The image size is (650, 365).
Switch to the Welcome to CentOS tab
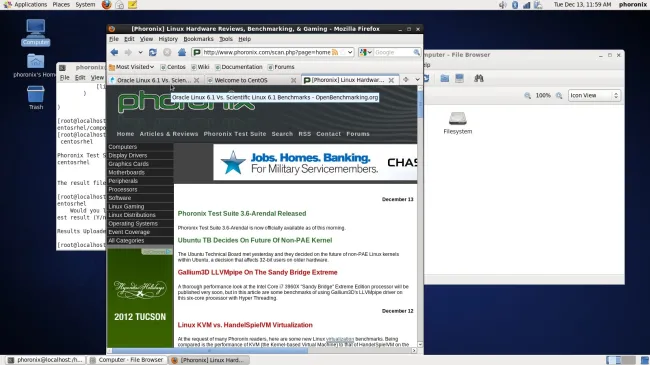pyautogui.click(x=241, y=80)
